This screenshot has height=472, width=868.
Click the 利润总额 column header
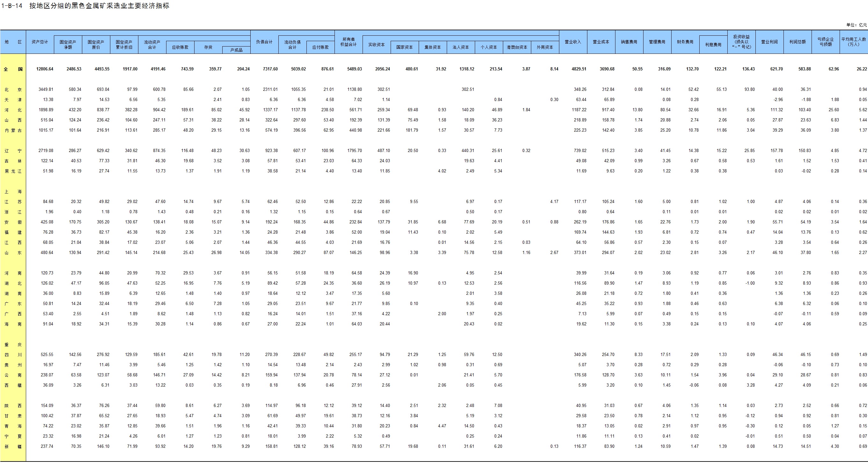tap(798, 42)
